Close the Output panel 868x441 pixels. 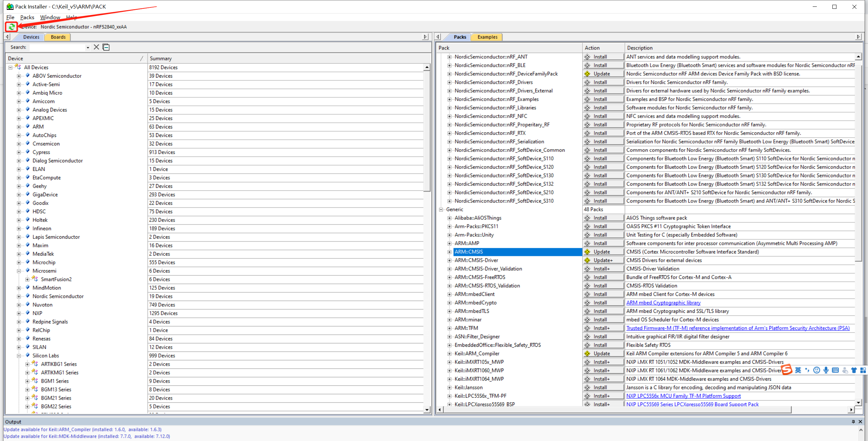pyautogui.click(x=860, y=422)
